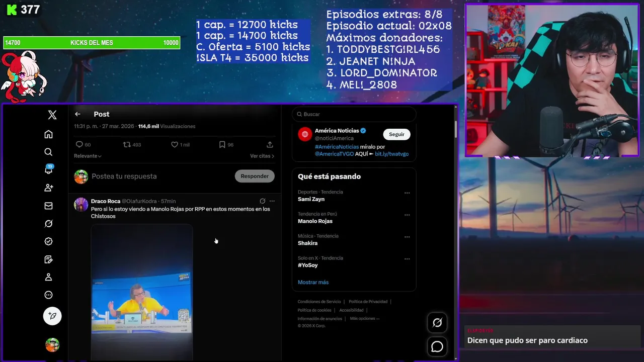Click Responder button
Viewport: 644px width, 362px height.
tap(255, 176)
